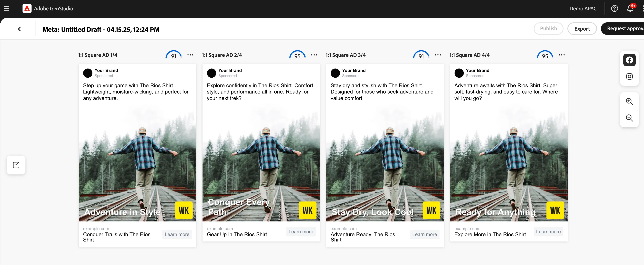Select the Adventure in Style ad image

137,163
